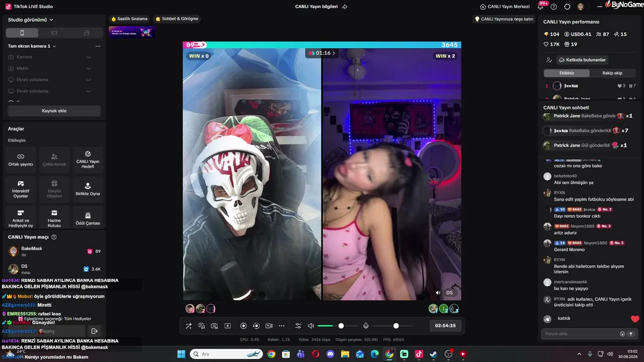Open the İzleyici Dilekleri tool
This screenshot has width=644, height=362.
click(54, 189)
